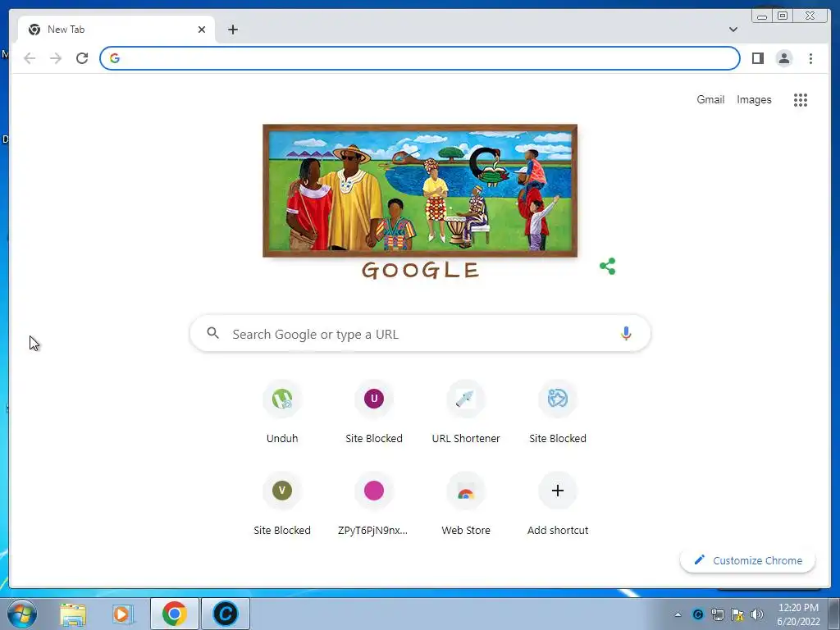Expand the tab search dropdown arrow

[x=733, y=30]
